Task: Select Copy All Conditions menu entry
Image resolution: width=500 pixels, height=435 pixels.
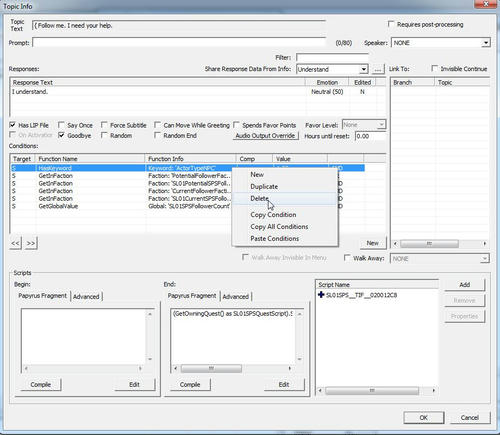Action: 279,227
